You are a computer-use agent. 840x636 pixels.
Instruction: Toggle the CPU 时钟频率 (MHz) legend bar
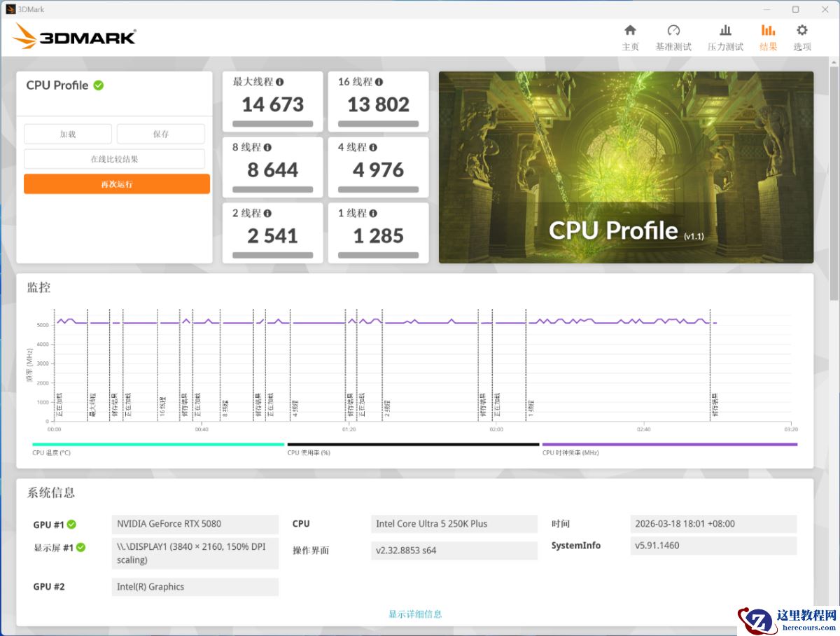pyautogui.click(x=669, y=444)
